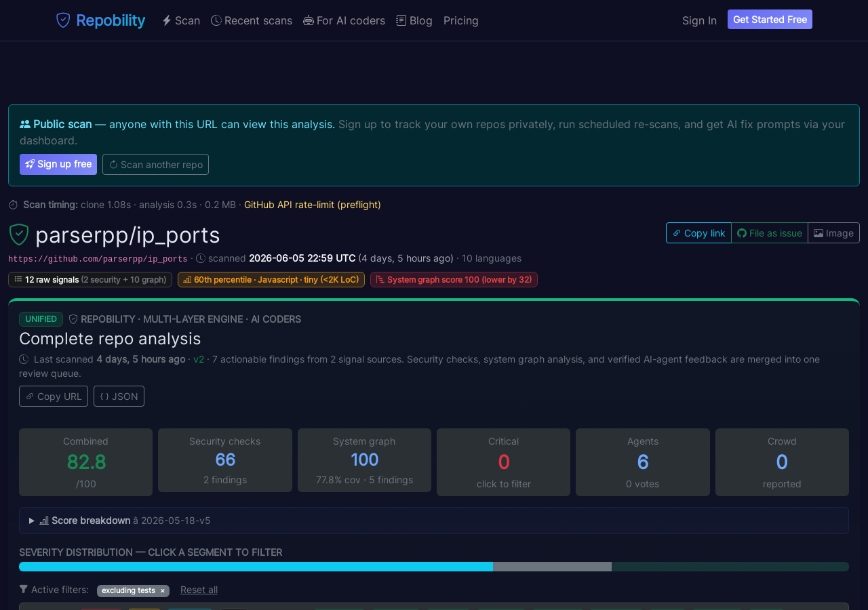Click the parserpp/ip_ports repo title

(x=127, y=235)
